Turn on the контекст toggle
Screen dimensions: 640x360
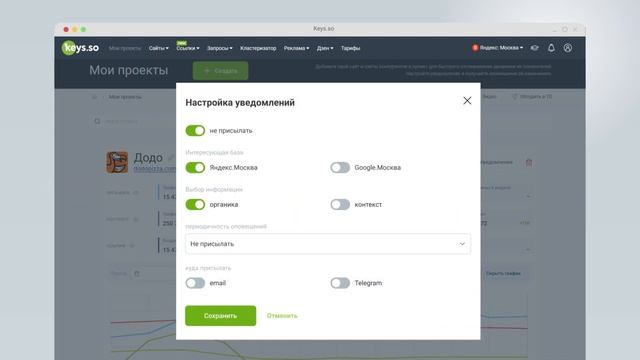pyautogui.click(x=340, y=204)
